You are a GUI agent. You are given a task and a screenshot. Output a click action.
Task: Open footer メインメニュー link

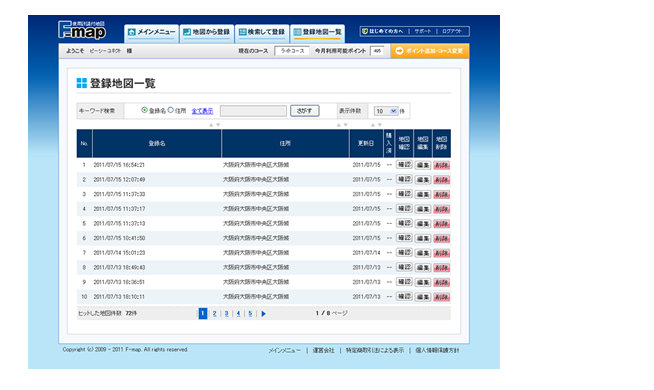click(284, 350)
